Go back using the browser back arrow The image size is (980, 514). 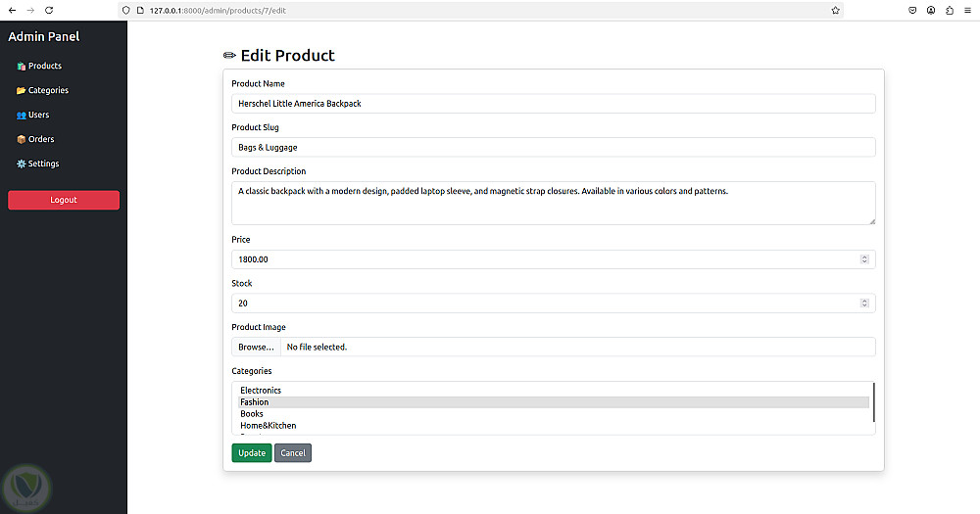(11, 10)
